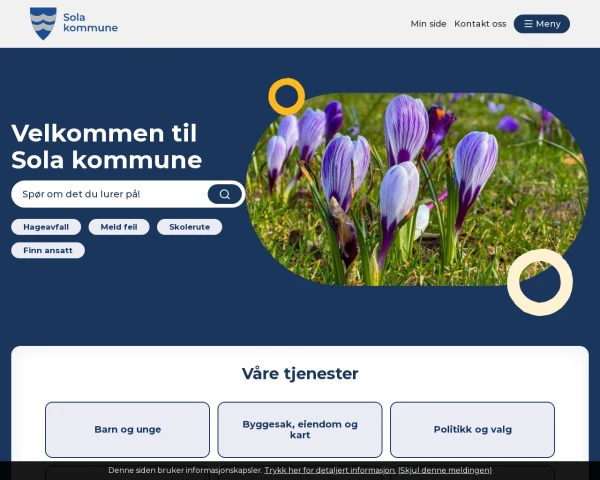Select the Finn ansatt quick link

[x=48, y=250]
